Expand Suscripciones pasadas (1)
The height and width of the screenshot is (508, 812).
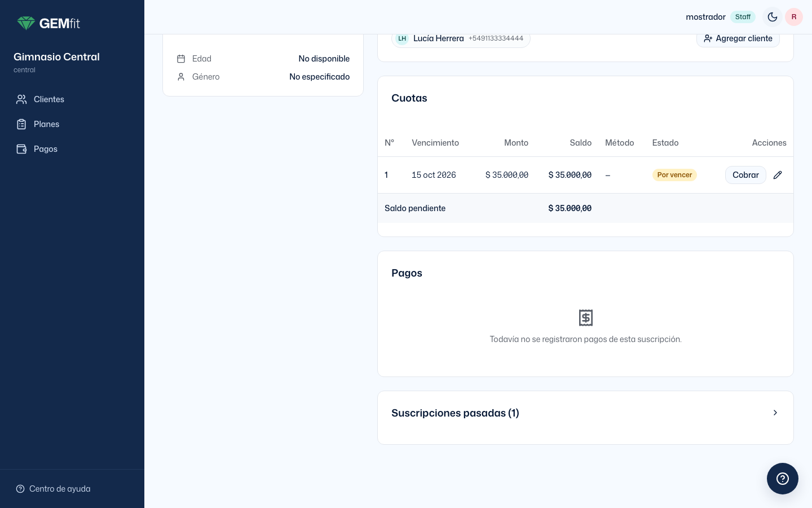(x=585, y=413)
